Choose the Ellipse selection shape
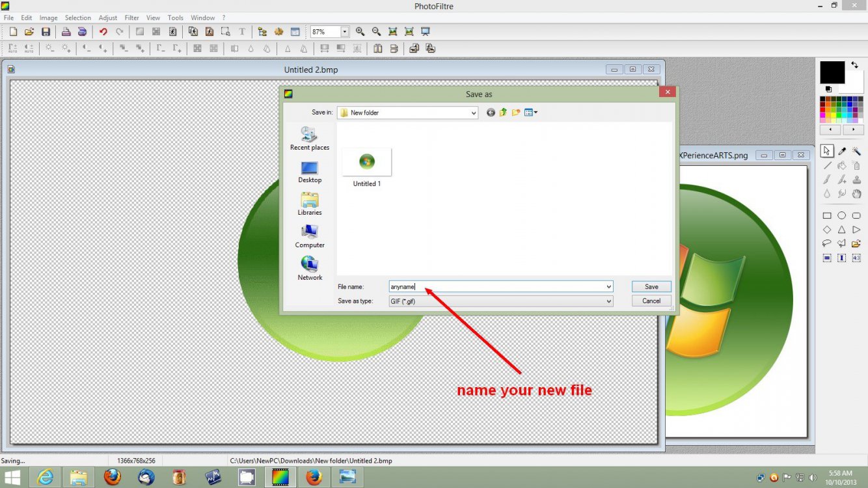 841,215
